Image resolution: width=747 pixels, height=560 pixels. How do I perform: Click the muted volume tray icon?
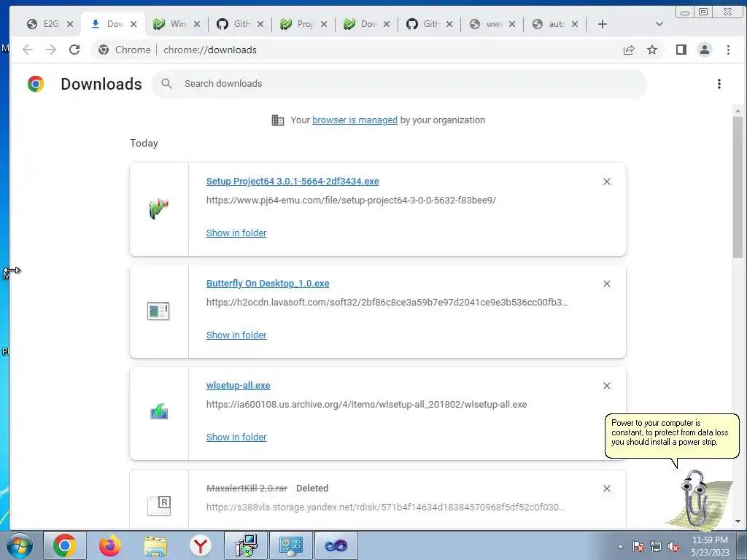tap(673, 546)
